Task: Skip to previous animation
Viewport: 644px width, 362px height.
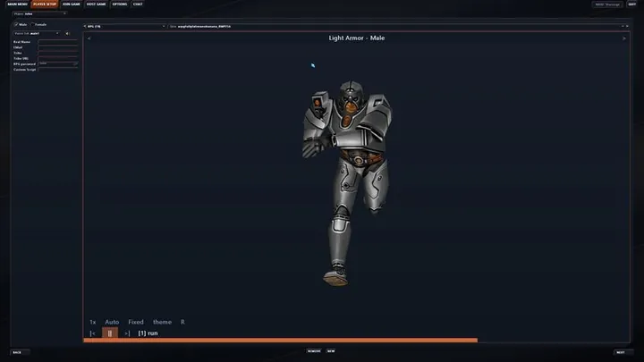Action: pyautogui.click(x=92, y=333)
